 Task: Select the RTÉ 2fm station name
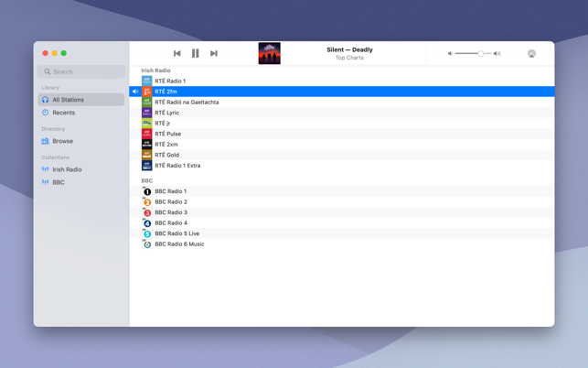(166, 92)
